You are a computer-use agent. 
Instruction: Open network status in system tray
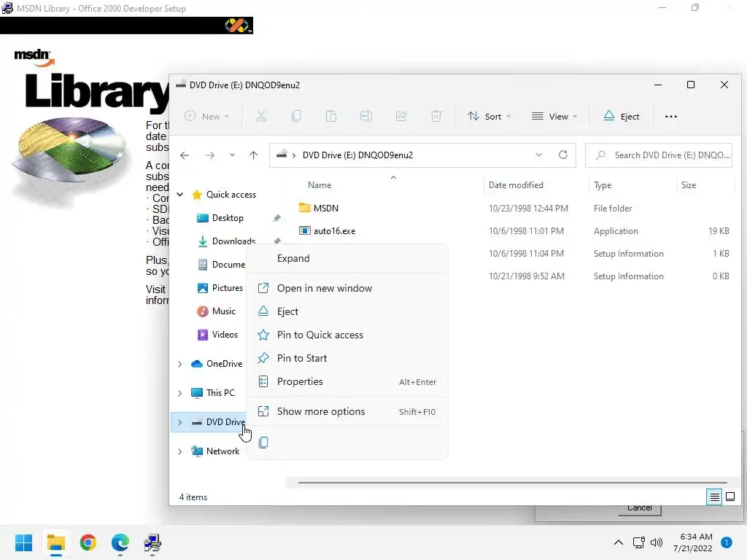[x=639, y=542]
